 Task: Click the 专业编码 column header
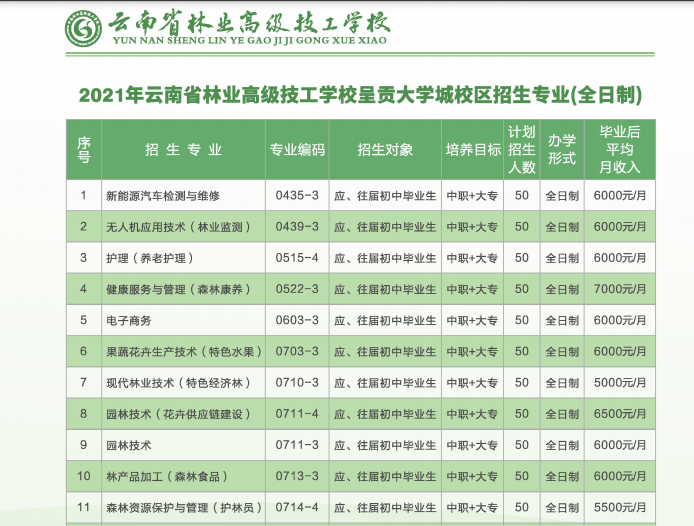pos(297,150)
